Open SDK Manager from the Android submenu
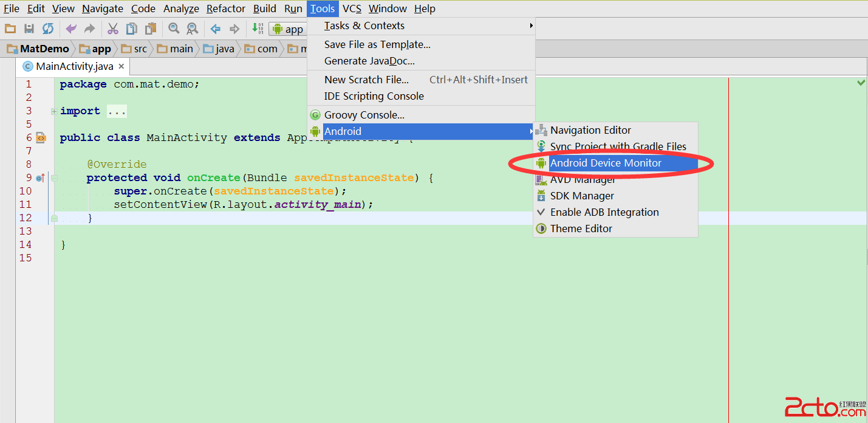Image resolution: width=868 pixels, height=423 pixels. tap(581, 196)
